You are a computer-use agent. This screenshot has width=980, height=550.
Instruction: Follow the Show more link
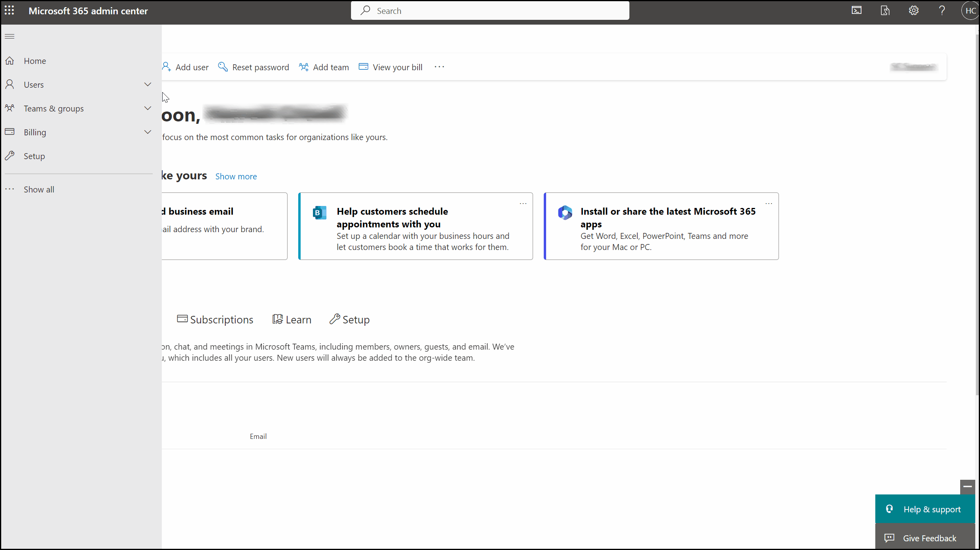point(236,177)
